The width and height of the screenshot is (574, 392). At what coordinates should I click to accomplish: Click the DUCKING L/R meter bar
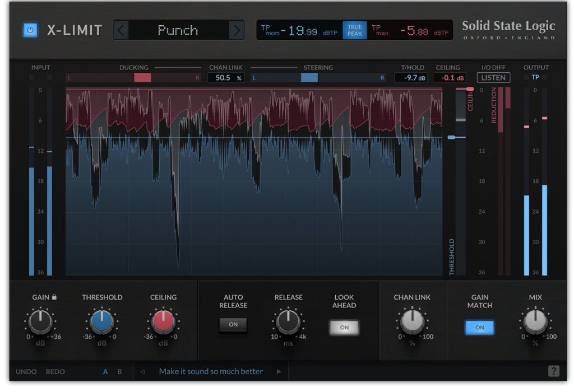tap(133, 77)
